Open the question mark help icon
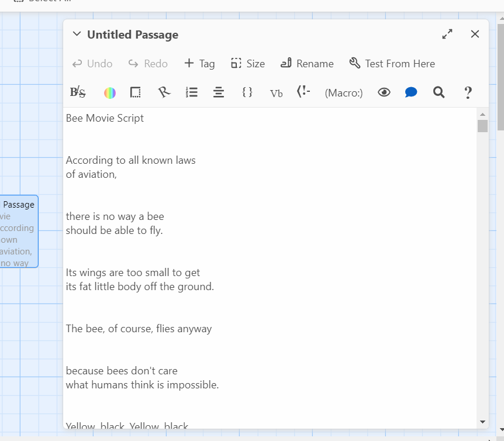Viewport: 504px width, 441px height. coord(468,93)
